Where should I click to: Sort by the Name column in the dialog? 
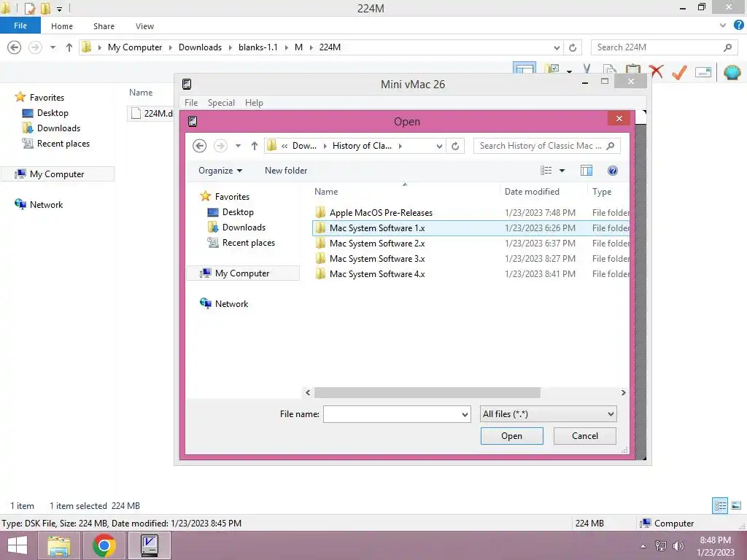[326, 192]
